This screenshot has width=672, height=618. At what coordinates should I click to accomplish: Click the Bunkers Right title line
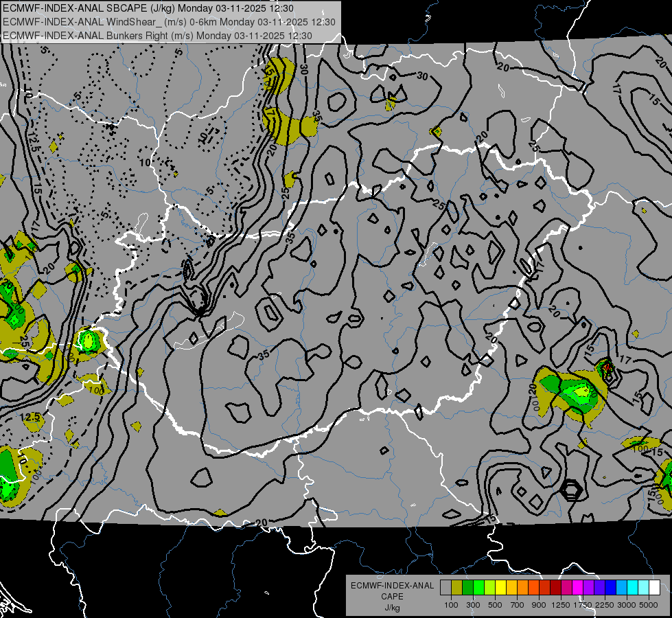[157, 36]
